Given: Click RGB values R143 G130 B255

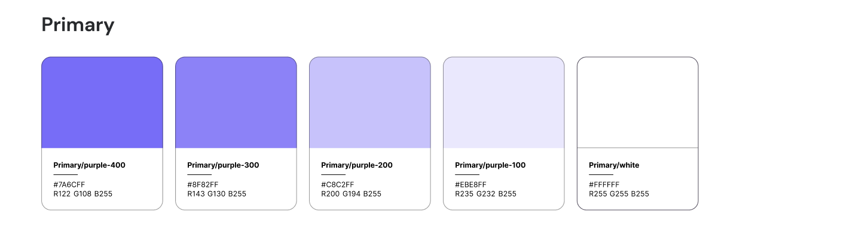Looking at the screenshot, I should pyautogui.click(x=217, y=194).
